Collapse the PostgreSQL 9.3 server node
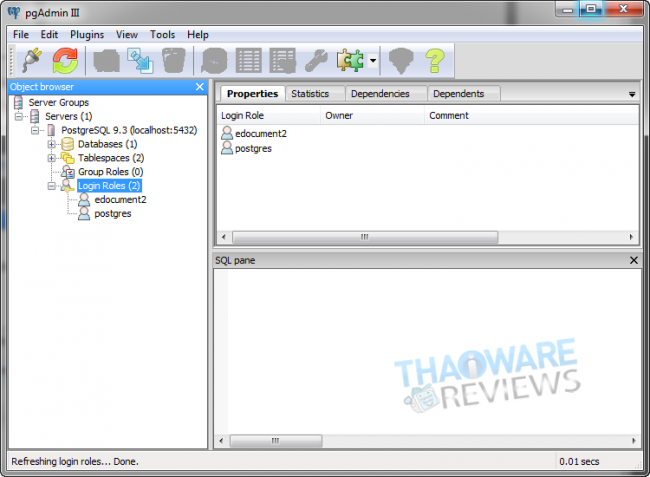This screenshot has width=650, height=477. pos(35,131)
